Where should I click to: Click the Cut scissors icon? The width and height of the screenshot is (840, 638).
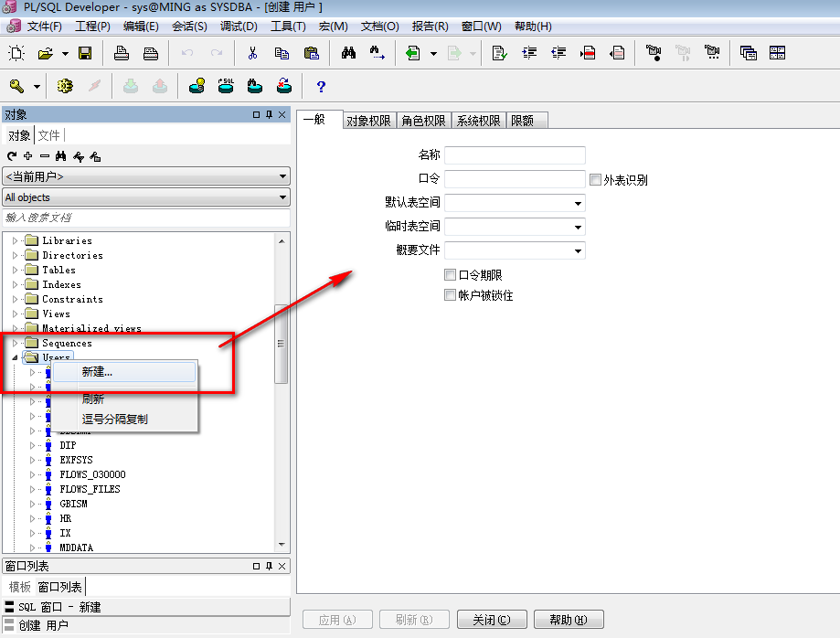coord(252,53)
